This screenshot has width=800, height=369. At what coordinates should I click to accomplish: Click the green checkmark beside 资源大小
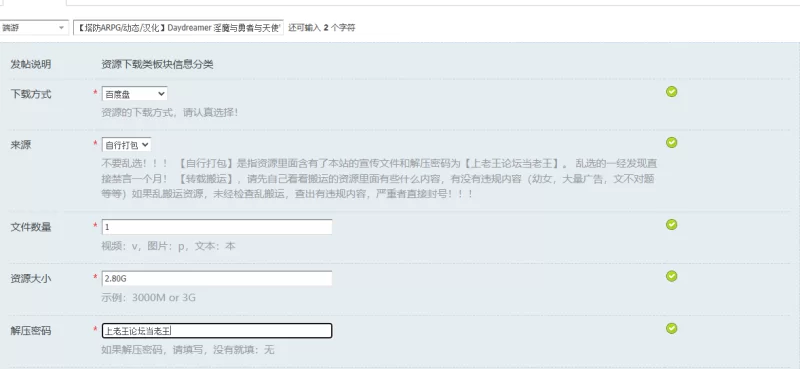671,276
